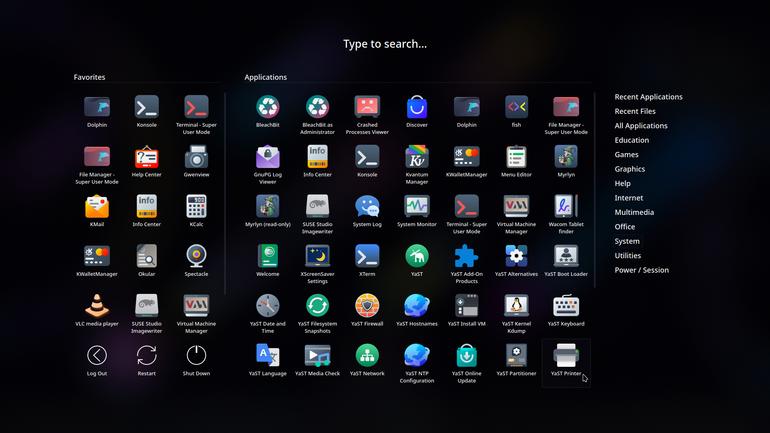Open the KCalc calculator
Image resolution: width=770 pixels, height=433 pixels.
click(196, 211)
